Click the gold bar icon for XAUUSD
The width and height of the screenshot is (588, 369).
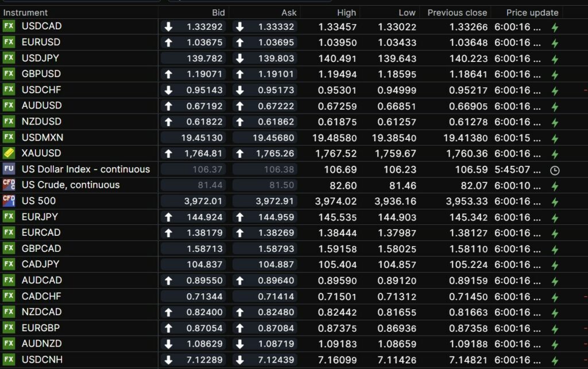point(9,153)
